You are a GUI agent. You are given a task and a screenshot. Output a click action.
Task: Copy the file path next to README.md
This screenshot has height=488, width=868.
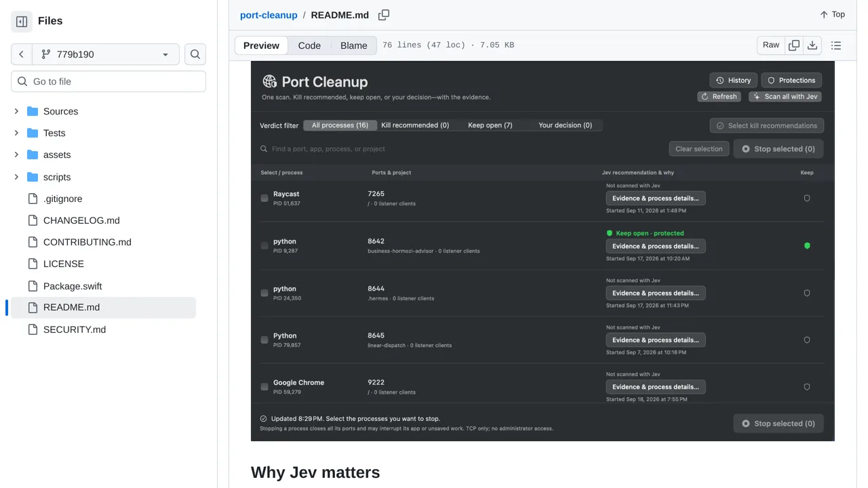click(384, 15)
